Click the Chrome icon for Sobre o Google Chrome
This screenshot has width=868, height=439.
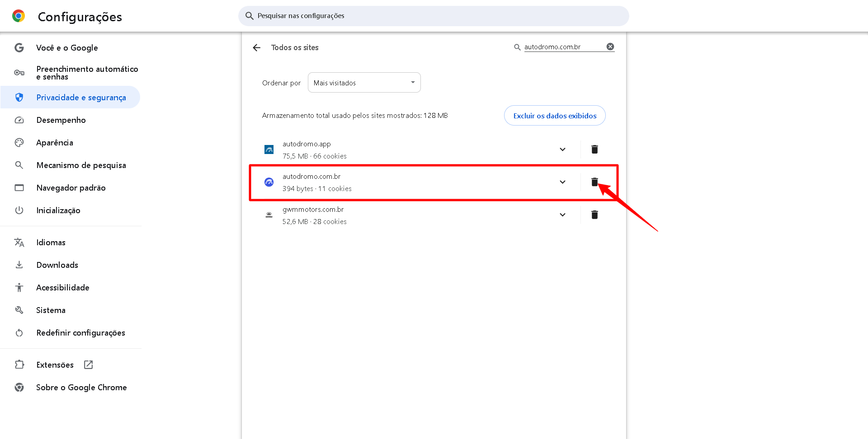click(19, 388)
